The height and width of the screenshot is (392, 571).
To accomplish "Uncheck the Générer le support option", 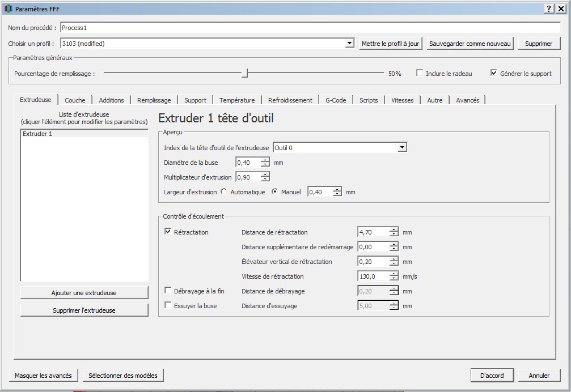I will pyautogui.click(x=494, y=73).
